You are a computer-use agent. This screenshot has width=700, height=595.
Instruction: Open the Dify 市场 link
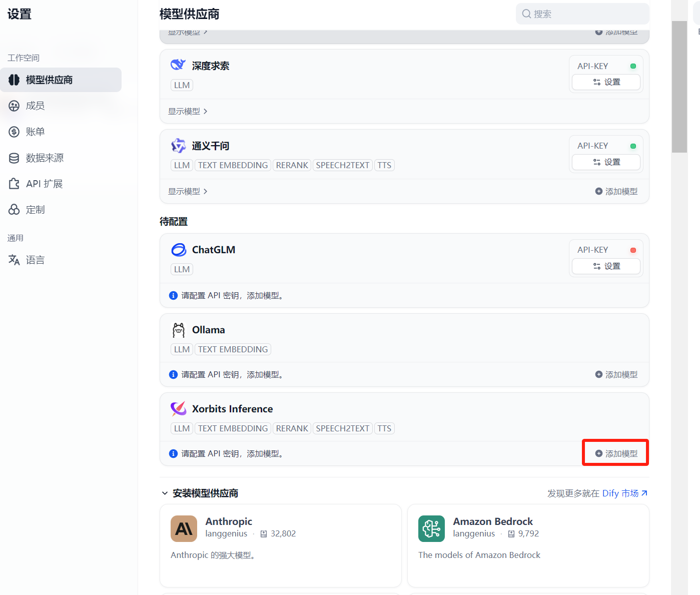tap(620, 493)
